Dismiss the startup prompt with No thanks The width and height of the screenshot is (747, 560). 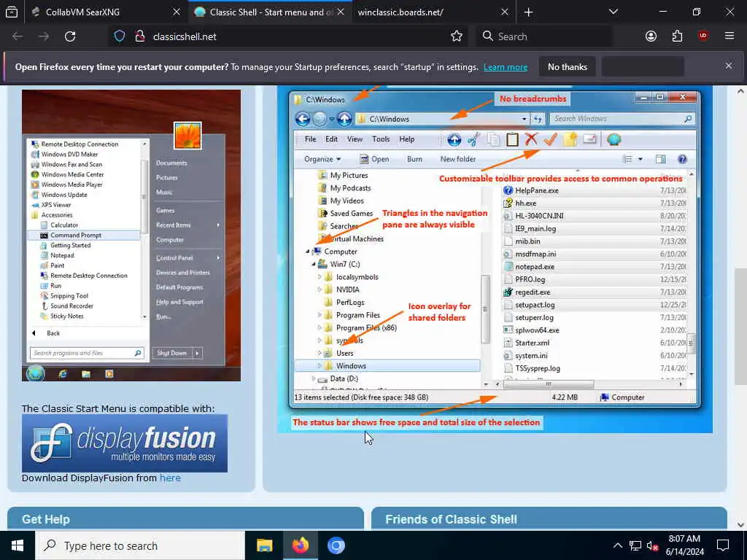coord(568,67)
